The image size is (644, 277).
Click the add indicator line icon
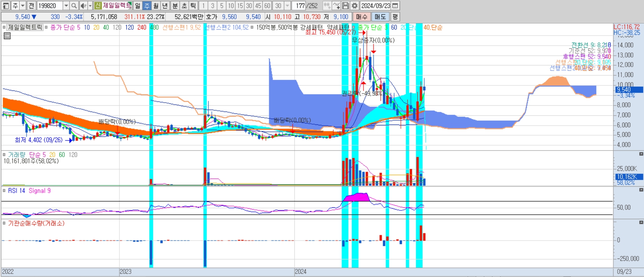(336, 6)
